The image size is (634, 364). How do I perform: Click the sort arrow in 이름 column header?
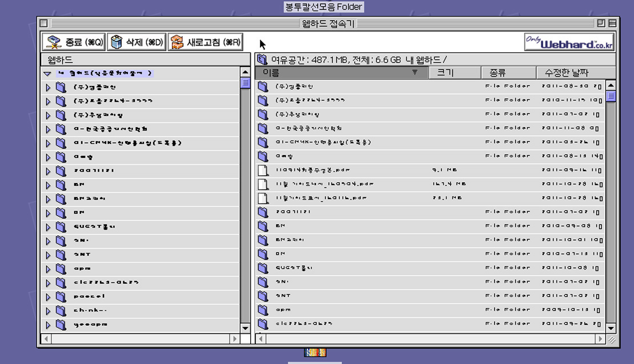click(x=415, y=72)
